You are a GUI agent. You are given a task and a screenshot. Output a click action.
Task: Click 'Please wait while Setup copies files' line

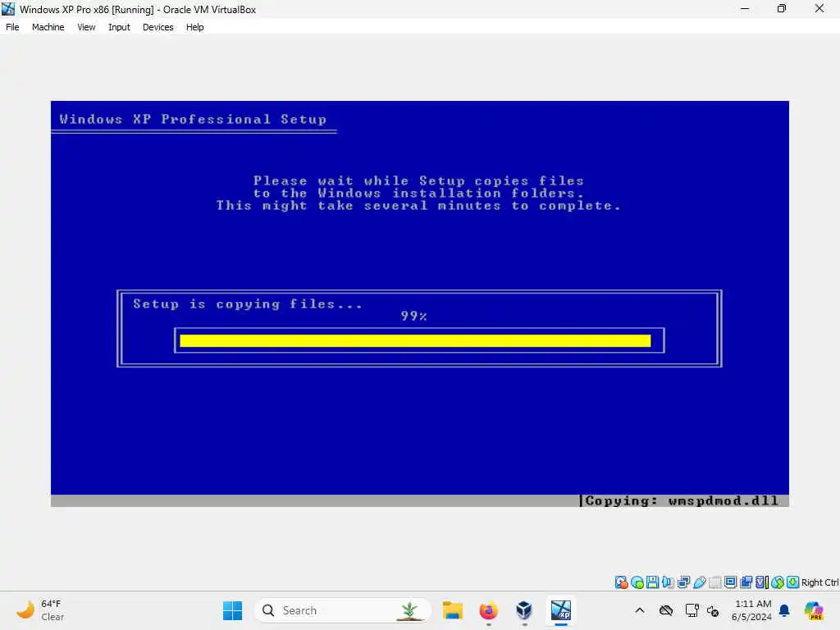[x=418, y=180]
